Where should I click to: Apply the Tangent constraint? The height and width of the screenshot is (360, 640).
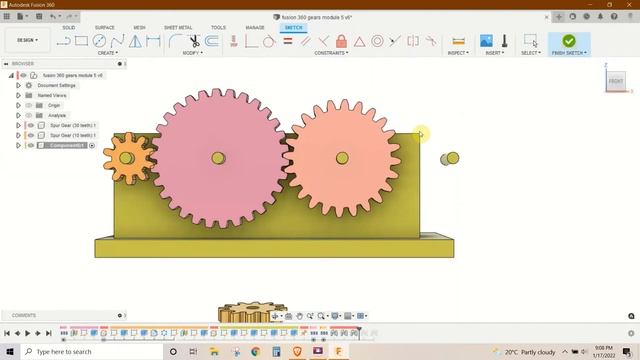pos(269,41)
